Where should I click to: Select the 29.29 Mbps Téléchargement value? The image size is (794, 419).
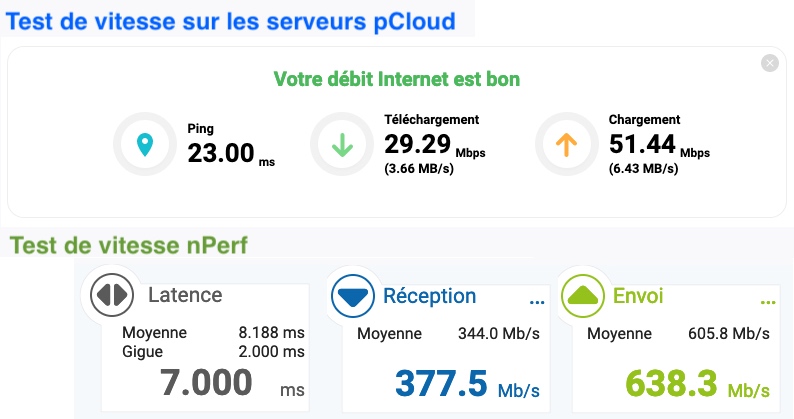click(419, 145)
